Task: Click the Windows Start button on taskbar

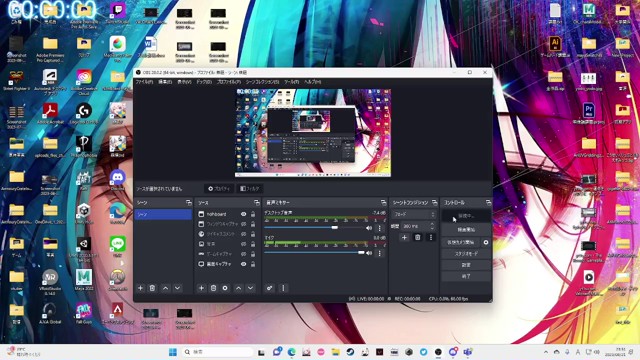Action: point(173,352)
